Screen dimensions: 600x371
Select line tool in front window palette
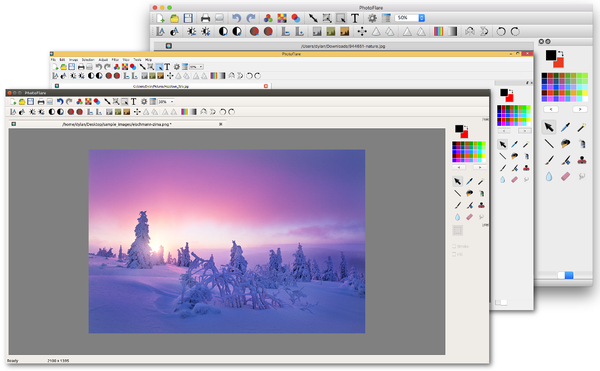458,193
